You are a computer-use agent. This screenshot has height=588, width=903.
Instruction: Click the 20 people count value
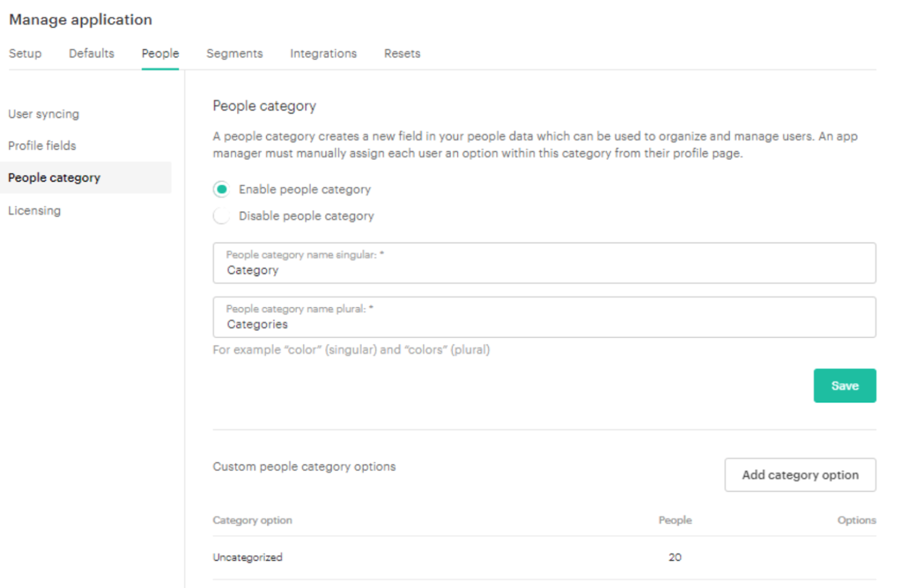pos(675,557)
